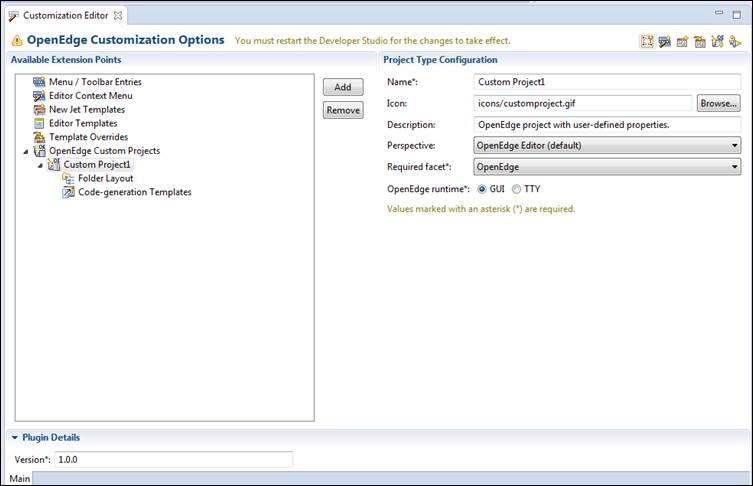Screen dimensions: 753x486
Task: Click the 'You must restart the Developer Studio' message
Action: [x=372, y=41]
